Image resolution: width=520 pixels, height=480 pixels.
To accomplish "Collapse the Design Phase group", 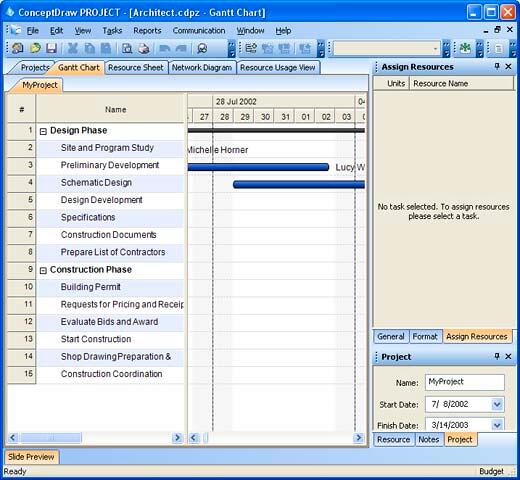I will point(43,131).
